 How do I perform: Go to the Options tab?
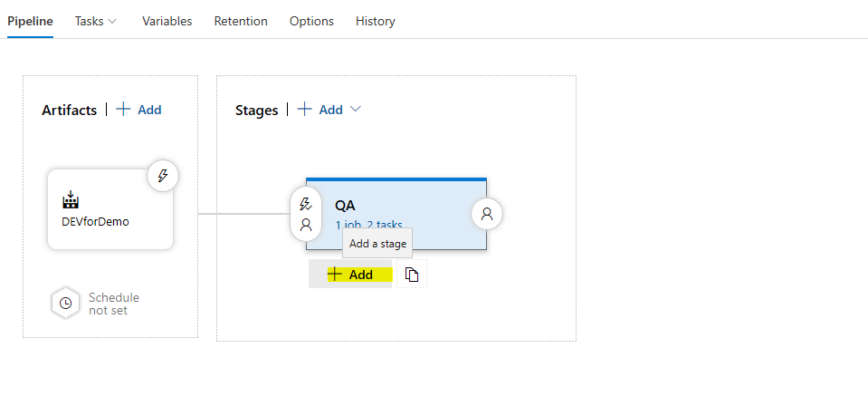pos(311,21)
